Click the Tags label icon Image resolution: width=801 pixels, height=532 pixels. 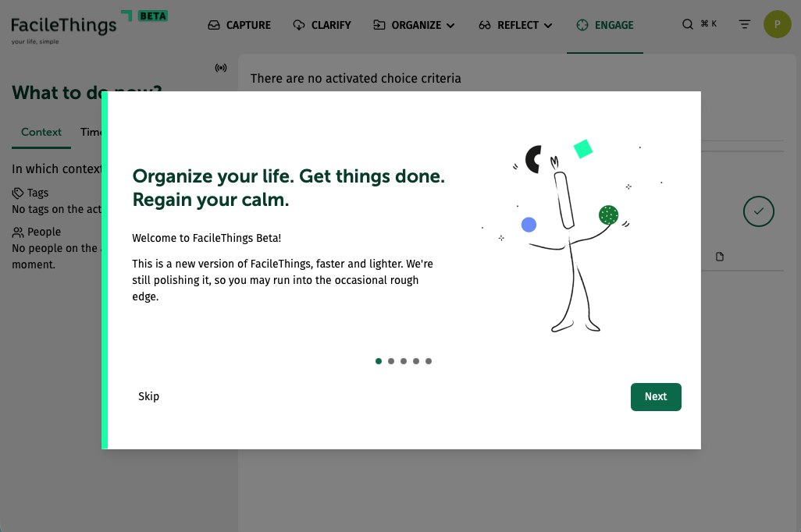coord(18,193)
